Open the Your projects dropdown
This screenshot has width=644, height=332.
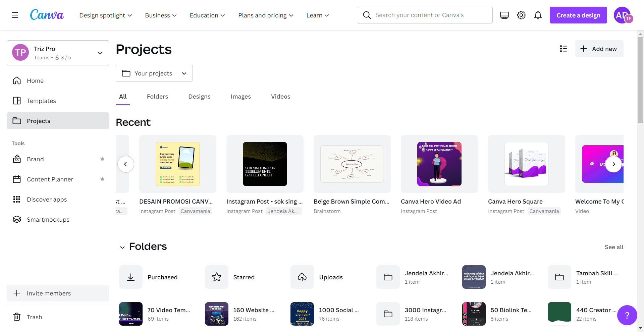click(154, 73)
